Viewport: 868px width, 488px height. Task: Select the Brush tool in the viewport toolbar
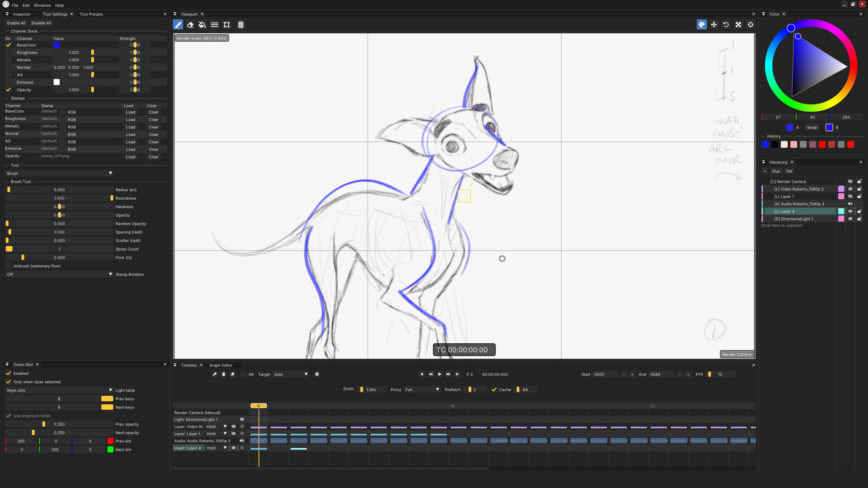click(178, 25)
